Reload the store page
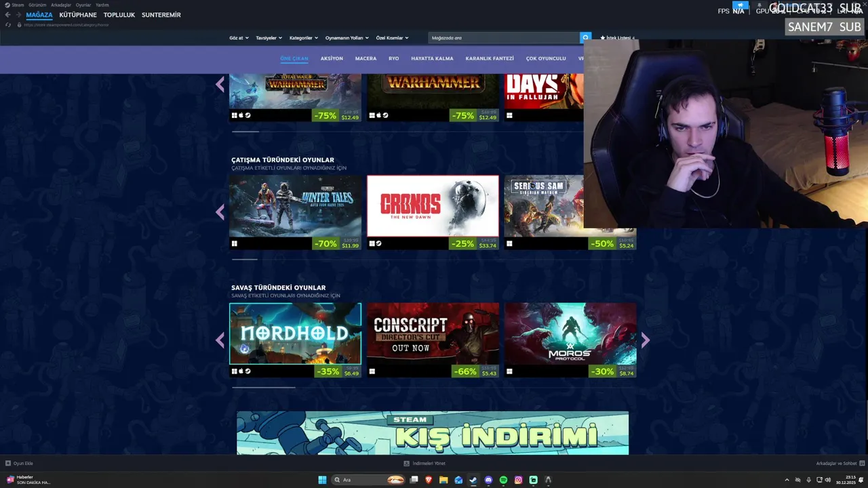 click(8, 25)
